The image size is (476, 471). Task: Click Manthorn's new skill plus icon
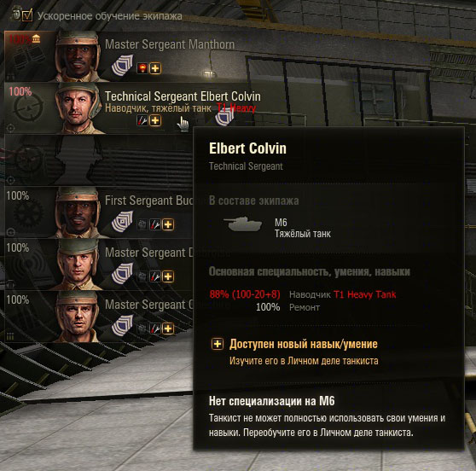tap(155, 68)
